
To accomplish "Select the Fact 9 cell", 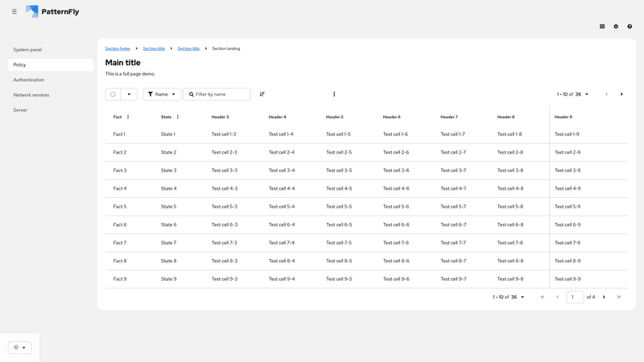I will pos(119,278).
